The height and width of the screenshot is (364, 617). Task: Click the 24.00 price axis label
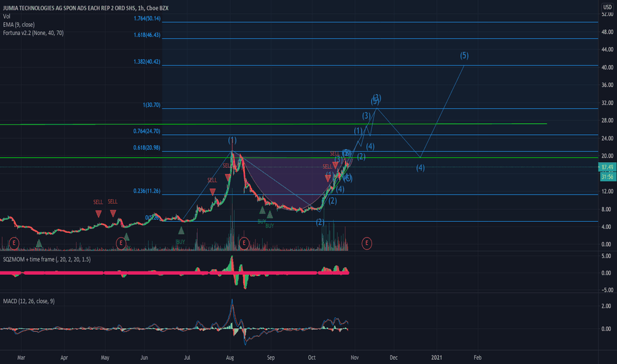[x=607, y=138]
